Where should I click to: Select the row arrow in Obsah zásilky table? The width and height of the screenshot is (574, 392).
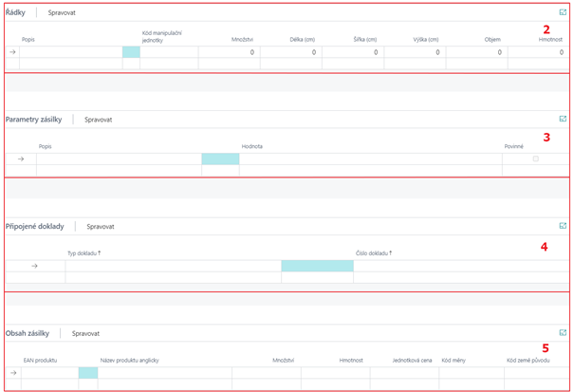tap(12, 373)
